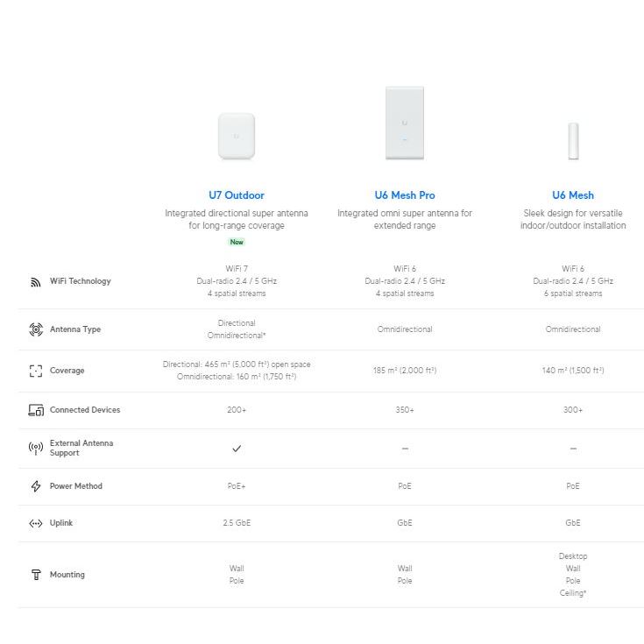Click the WiFi Technology row label

pyautogui.click(x=81, y=281)
